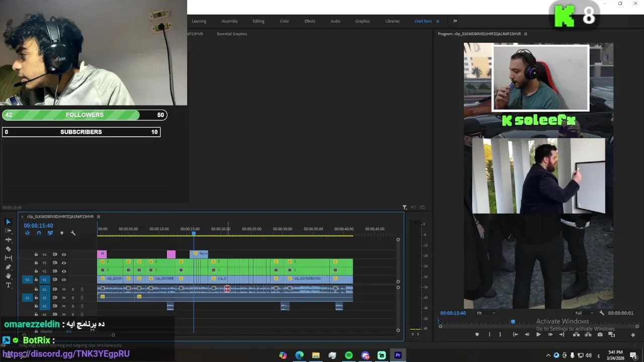Open Premiere Pro from taskbar
Screen dimensions: 644x362
point(398,355)
